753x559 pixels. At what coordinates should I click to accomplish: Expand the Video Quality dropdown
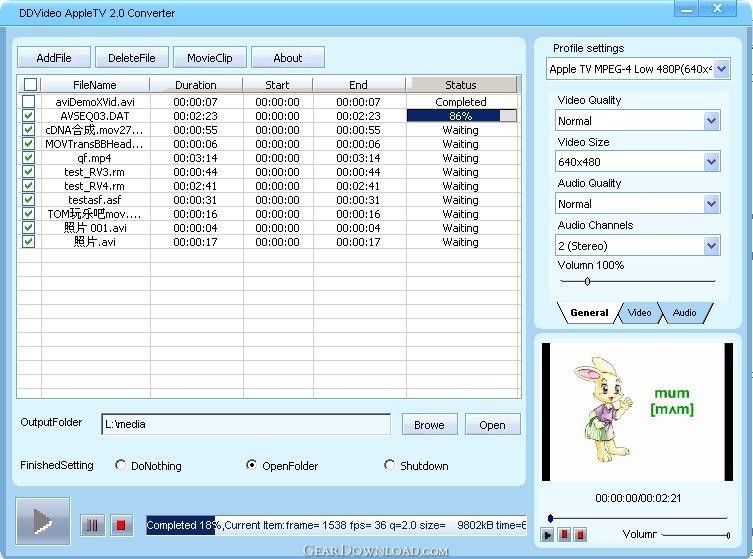712,121
